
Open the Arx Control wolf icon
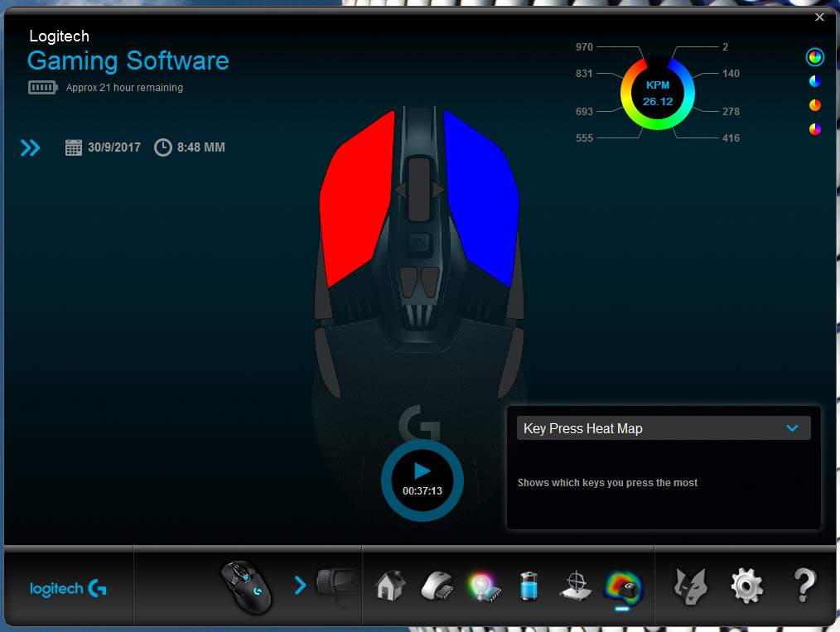coord(691,586)
